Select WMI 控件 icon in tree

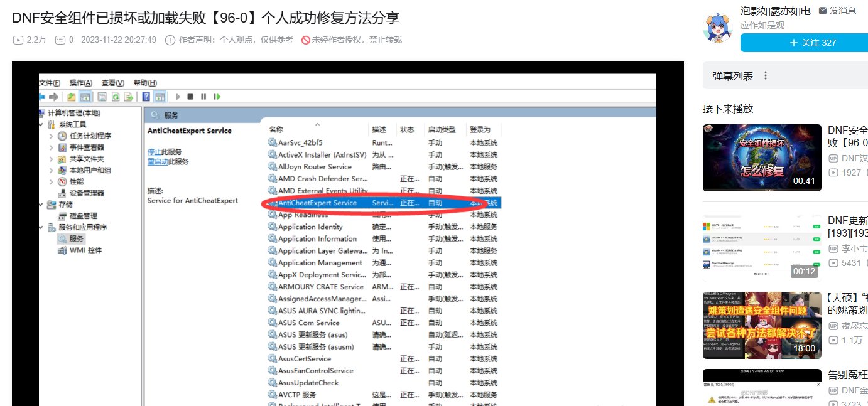(62, 250)
